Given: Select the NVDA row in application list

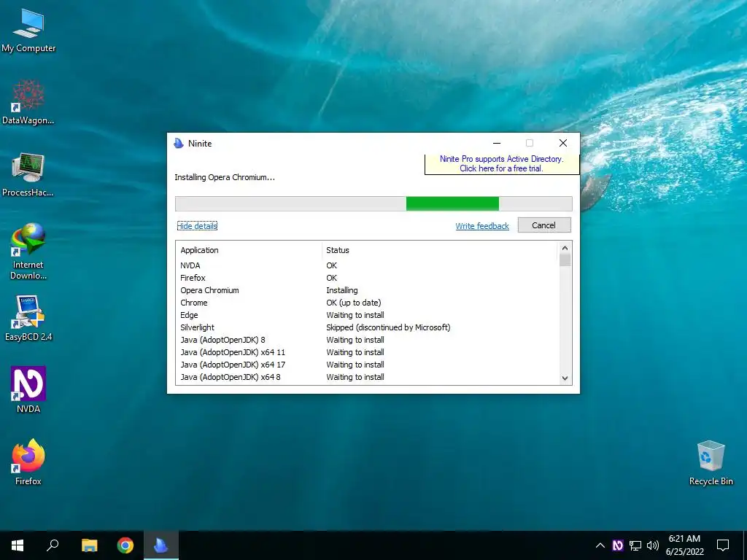Looking at the screenshot, I should [x=367, y=265].
